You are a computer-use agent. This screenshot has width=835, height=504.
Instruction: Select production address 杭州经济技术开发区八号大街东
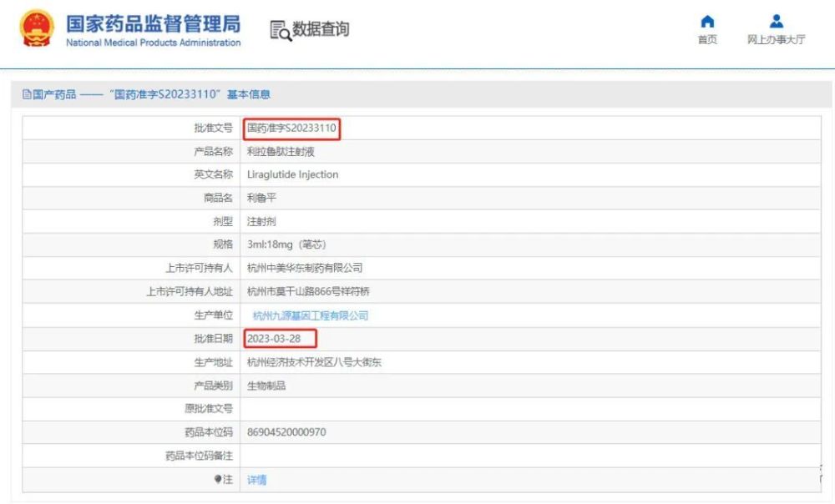click(x=314, y=362)
